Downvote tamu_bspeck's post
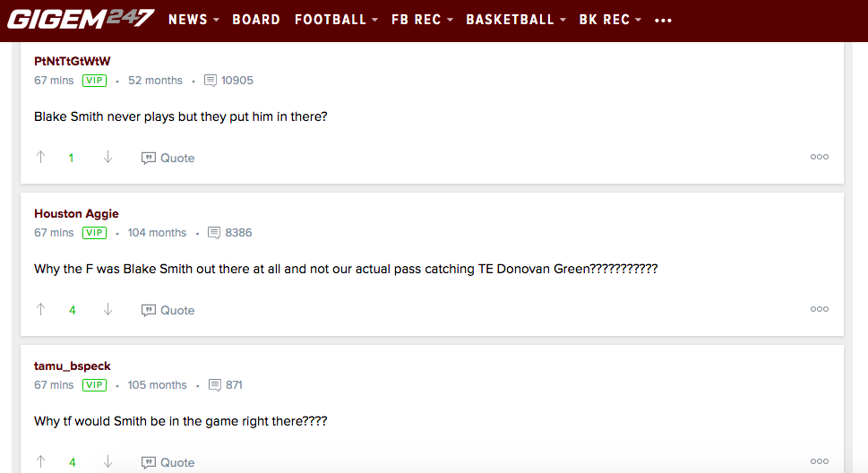 (x=107, y=462)
